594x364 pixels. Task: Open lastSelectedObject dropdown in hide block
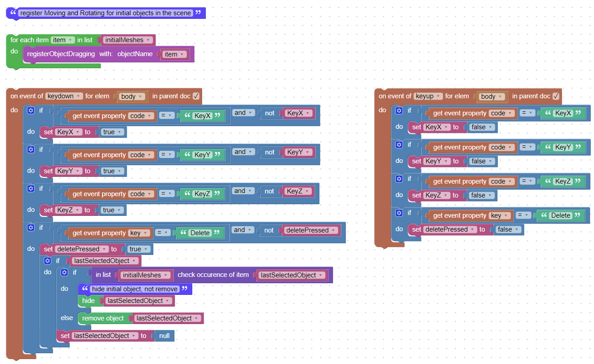tap(138, 301)
